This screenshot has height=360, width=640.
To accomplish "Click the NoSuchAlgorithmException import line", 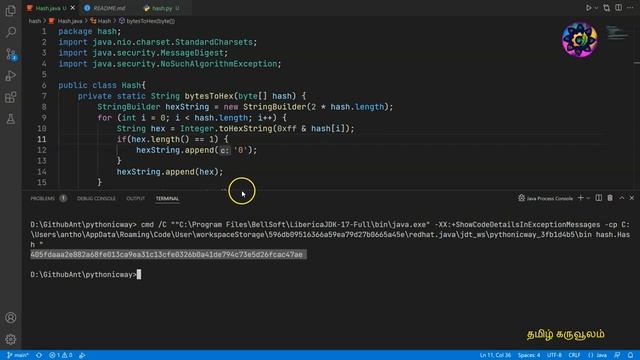I will [169, 64].
